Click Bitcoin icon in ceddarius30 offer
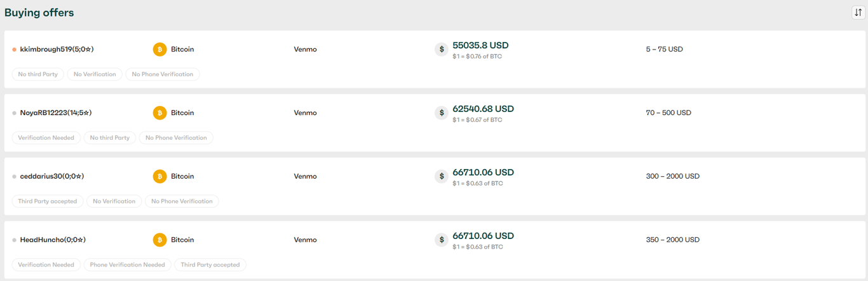Image resolution: width=868 pixels, height=281 pixels. (159, 176)
